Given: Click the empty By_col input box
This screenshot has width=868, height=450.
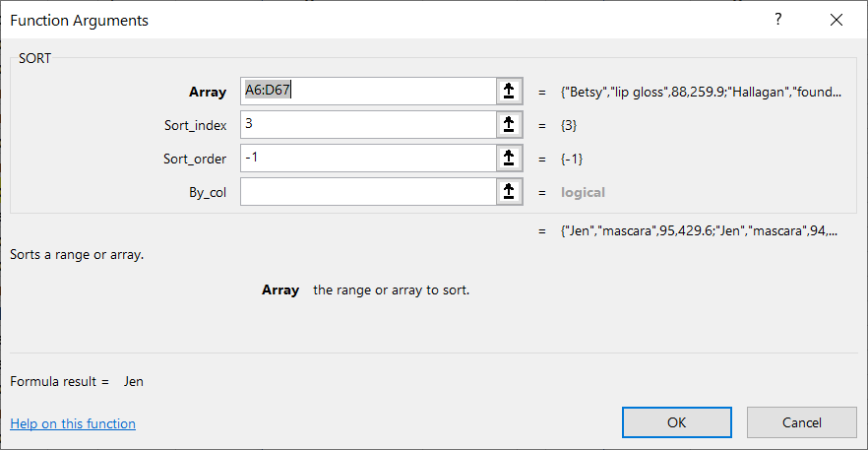Looking at the screenshot, I should 367,192.
